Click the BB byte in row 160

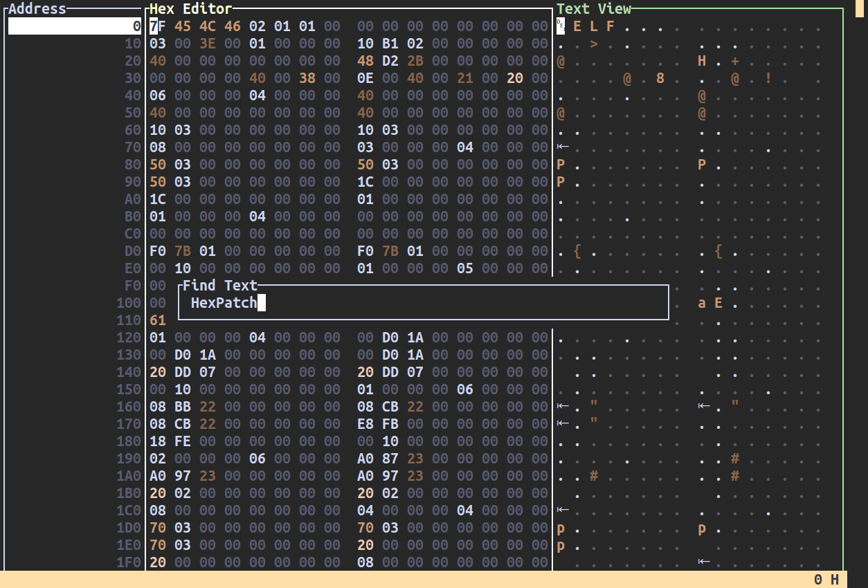point(183,406)
